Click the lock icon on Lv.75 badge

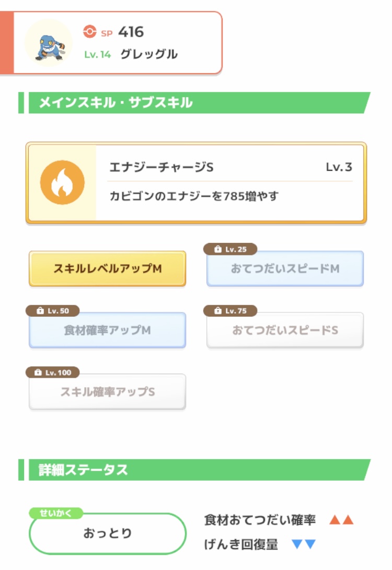coord(218,311)
